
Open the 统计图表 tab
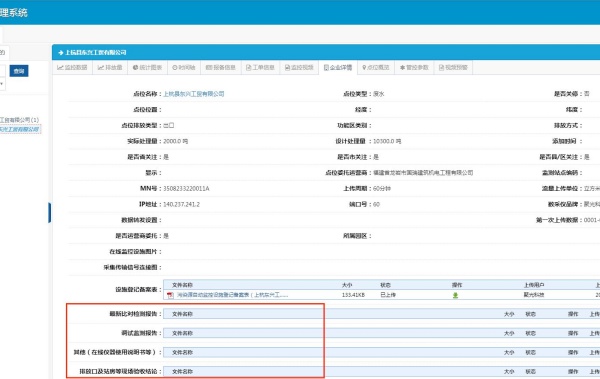(147, 67)
